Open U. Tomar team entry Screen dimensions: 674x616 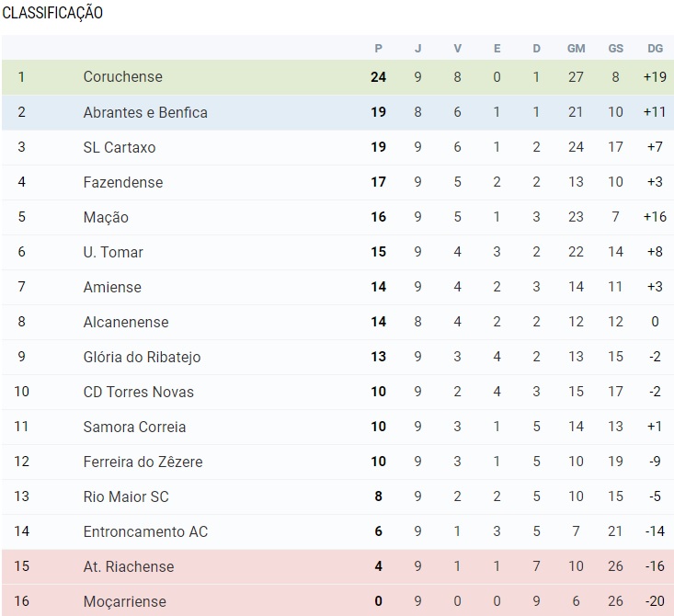(x=113, y=252)
